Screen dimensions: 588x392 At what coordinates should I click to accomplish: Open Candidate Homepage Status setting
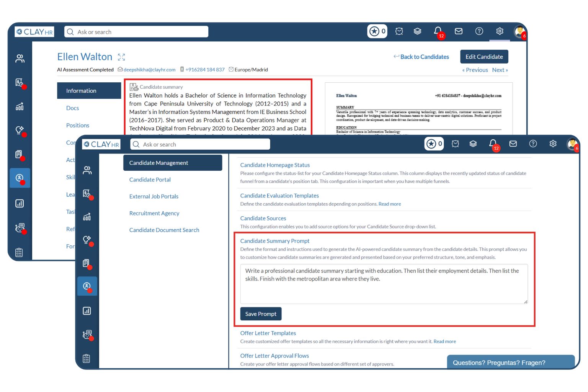[275, 165]
